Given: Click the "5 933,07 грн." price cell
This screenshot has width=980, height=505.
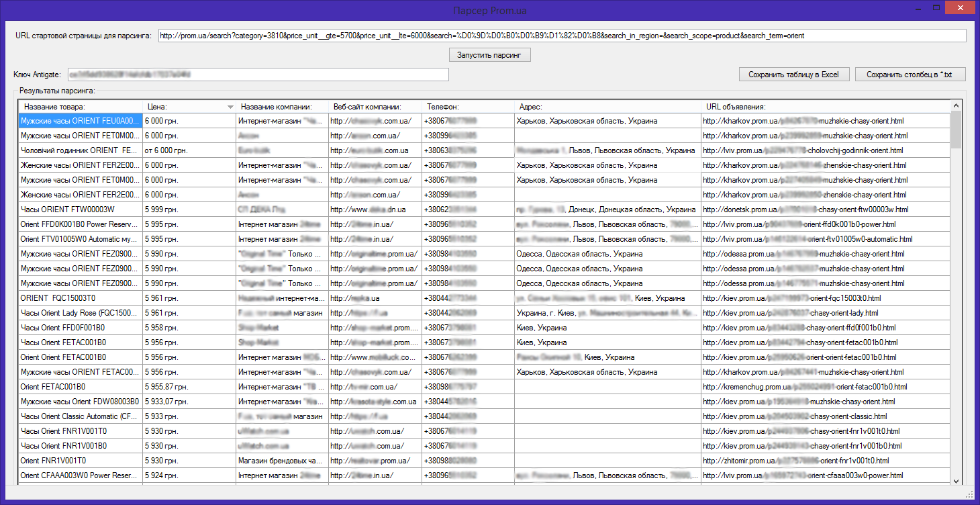Looking at the screenshot, I should (189, 402).
